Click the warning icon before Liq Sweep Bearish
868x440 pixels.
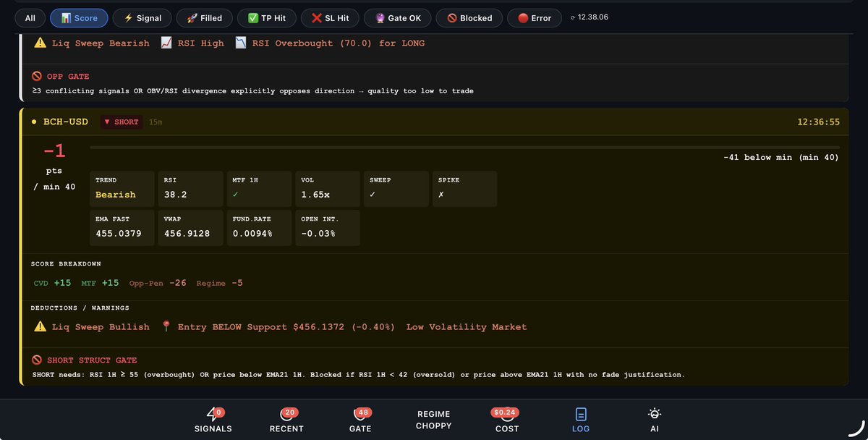point(41,43)
